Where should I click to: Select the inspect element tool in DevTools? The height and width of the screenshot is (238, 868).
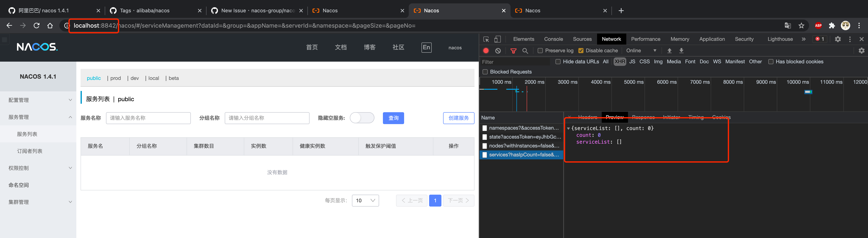pyautogui.click(x=486, y=39)
